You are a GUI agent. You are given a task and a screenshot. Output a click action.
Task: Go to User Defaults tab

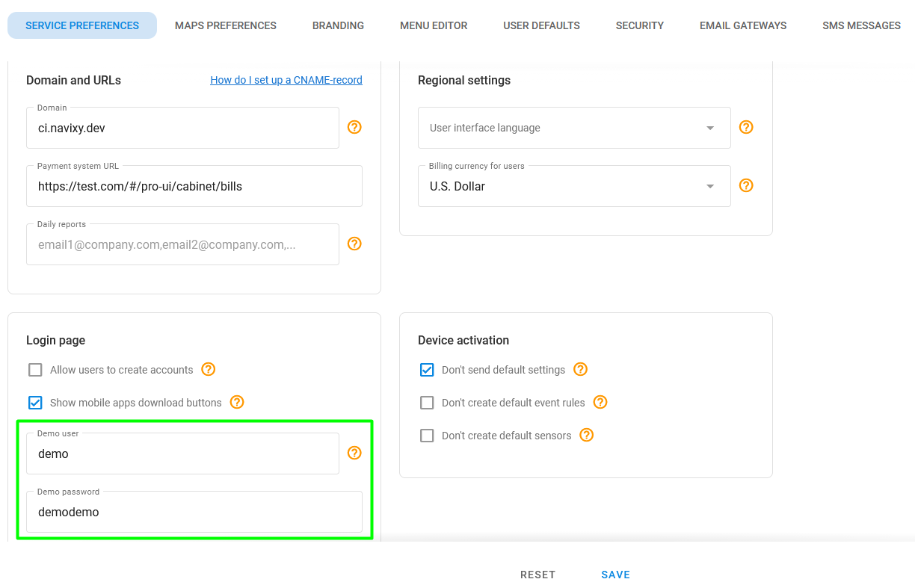(x=541, y=25)
